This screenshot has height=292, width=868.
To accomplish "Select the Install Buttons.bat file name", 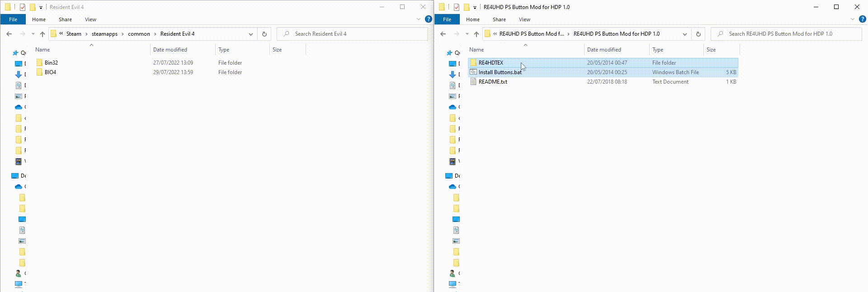I will tap(500, 72).
